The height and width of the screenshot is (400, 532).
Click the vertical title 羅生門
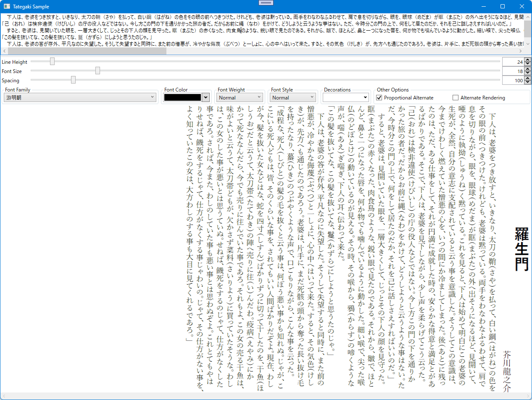point(521,249)
